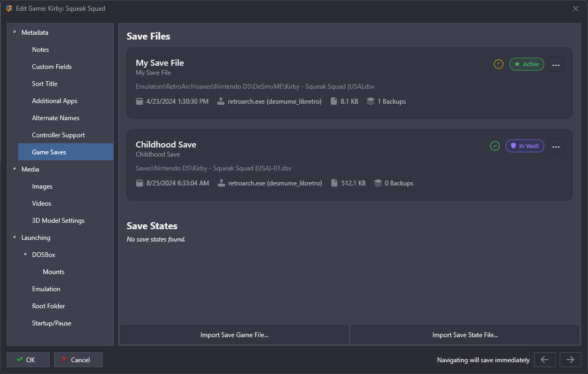Click the 512.1 KB file size

tap(353, 183)
